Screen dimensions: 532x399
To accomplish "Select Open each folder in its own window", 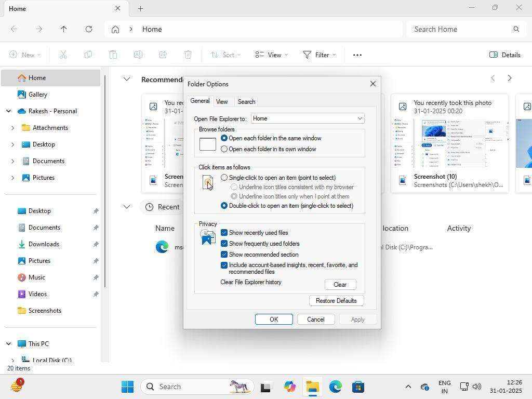I will [x=224, y=149].
